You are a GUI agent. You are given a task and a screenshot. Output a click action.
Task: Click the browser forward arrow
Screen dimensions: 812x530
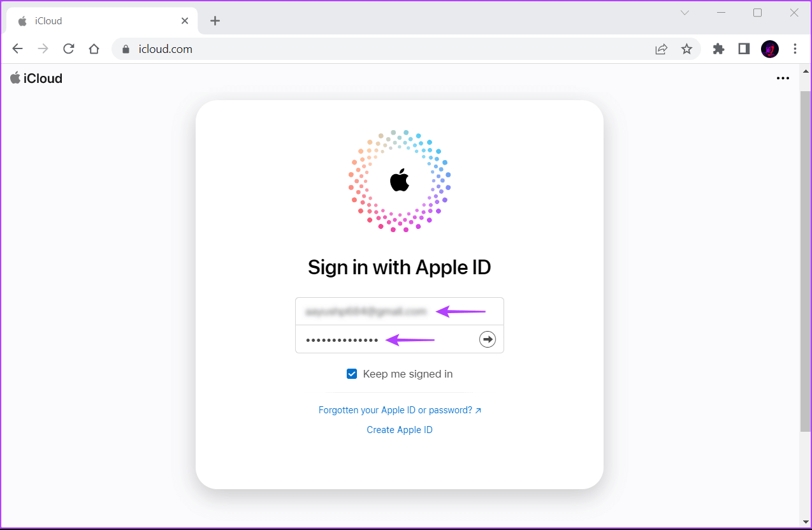43,49
